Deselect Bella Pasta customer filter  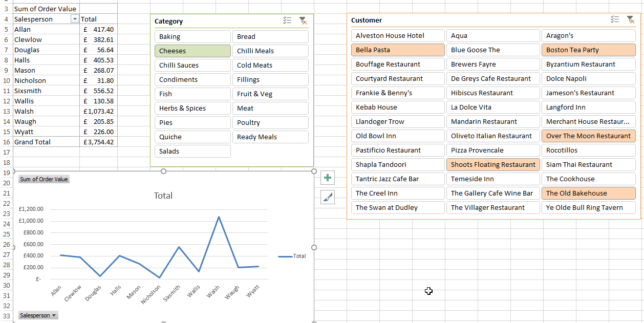point(398,50)
